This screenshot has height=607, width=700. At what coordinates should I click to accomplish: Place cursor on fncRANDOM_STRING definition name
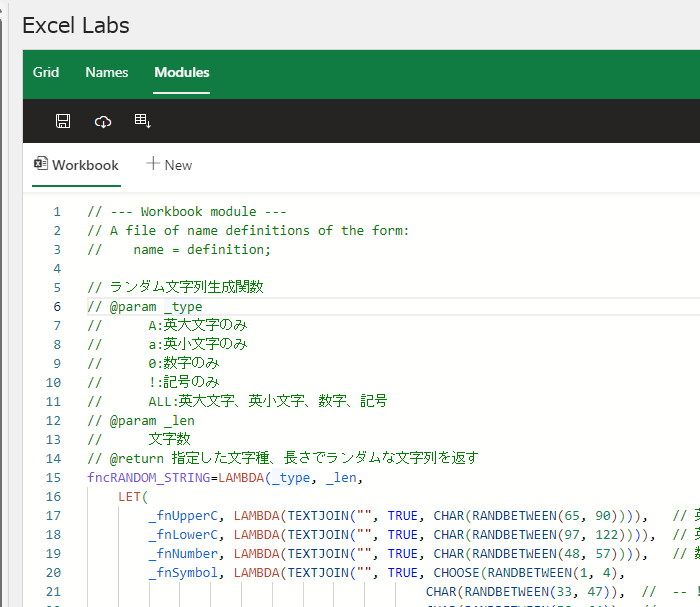coord(149,478)
